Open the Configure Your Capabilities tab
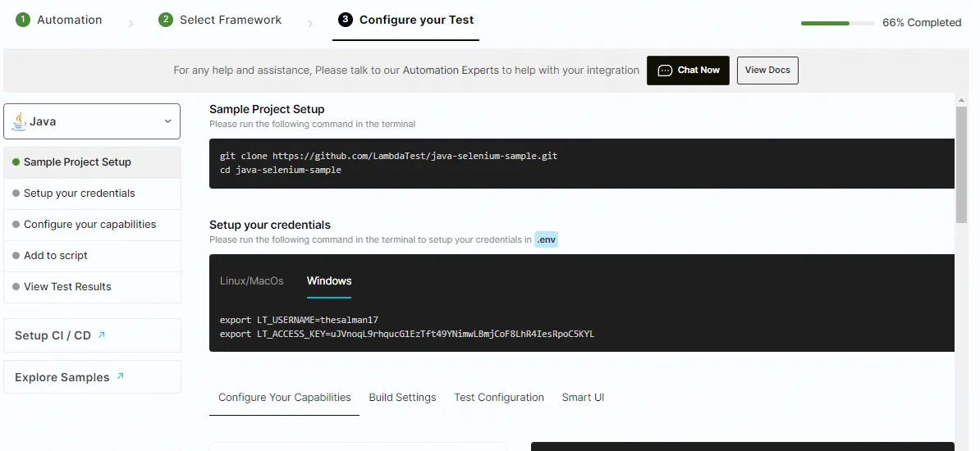The image size is (980, 451). pos(284,397)
